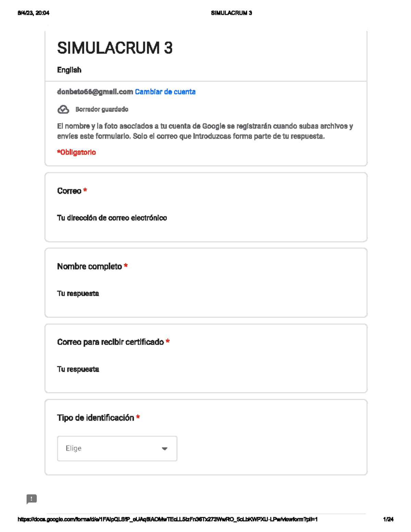This screenshot has width=411, height=532.
Task: Click the red *Obligatorio notice
Action: (76, 152)
